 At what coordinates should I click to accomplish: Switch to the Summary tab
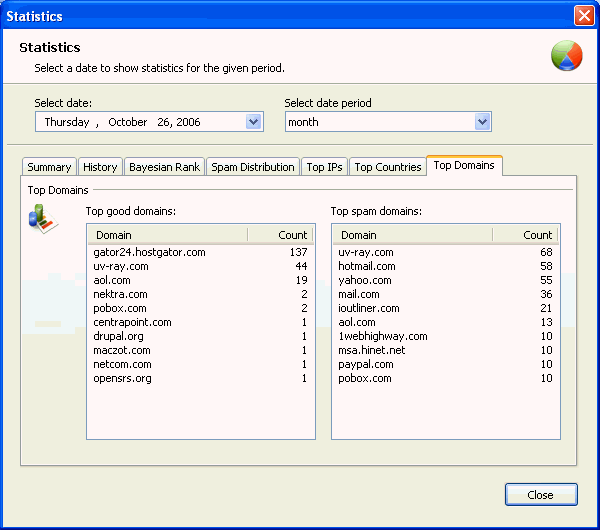coord(49,167)
